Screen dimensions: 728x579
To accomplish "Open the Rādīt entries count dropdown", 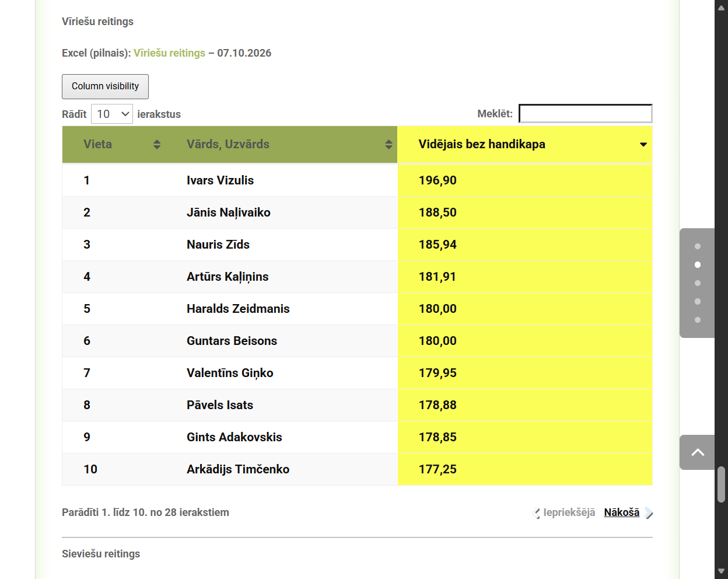I will [112, 114].
